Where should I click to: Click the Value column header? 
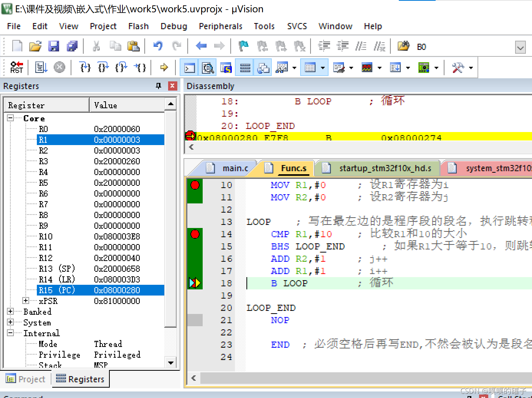127,105
